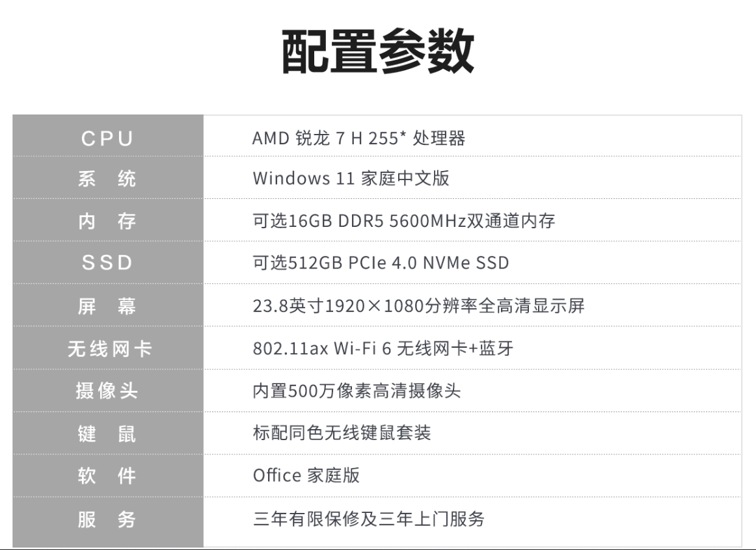Click the 512GB PCIe 4.0 NVMe SSD text

[381, 263]
